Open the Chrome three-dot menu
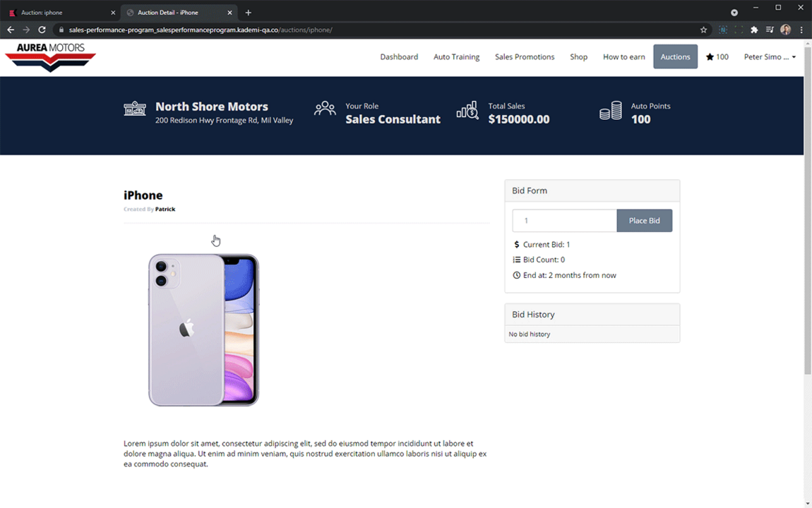Viewport: 812px width, 508px height. [x=801, y=30]
